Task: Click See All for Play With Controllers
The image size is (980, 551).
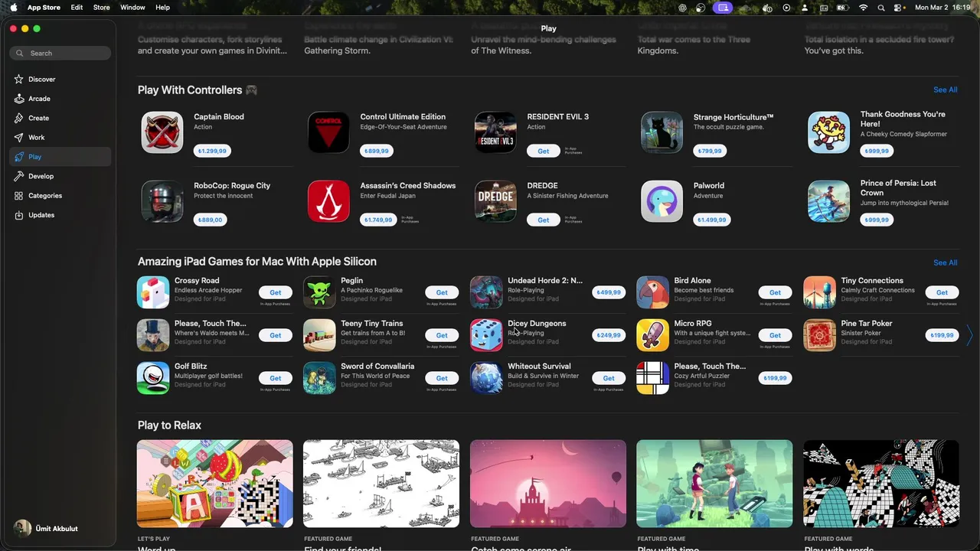Action: pyautogui.click(x=945, y=90)
